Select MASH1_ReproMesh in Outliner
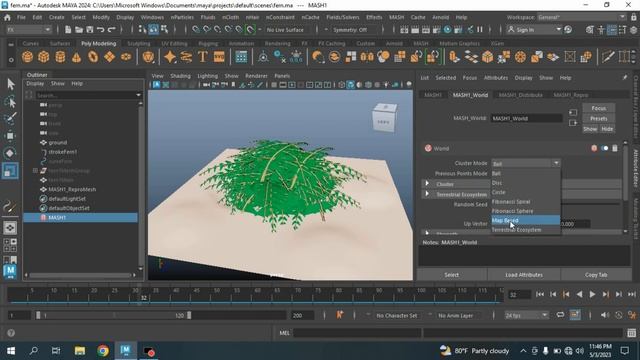Screen dimensions: 640x360 click(x=72, y=189)
